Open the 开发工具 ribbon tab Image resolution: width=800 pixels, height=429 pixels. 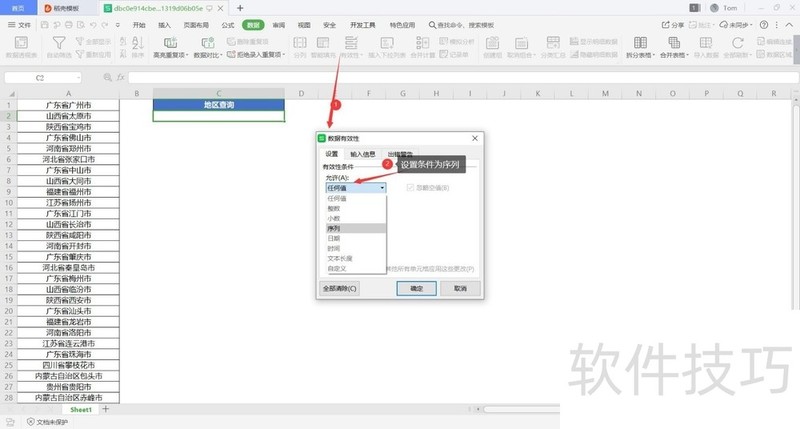pos(363,24)
